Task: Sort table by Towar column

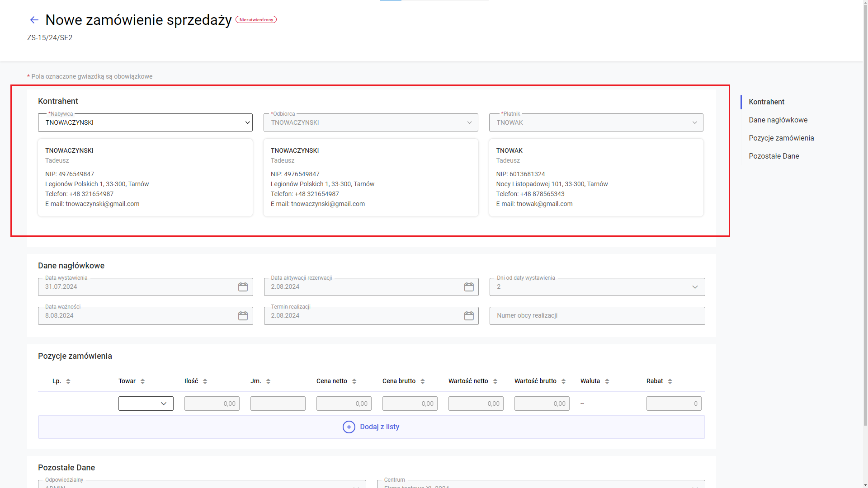Action: 142,381
